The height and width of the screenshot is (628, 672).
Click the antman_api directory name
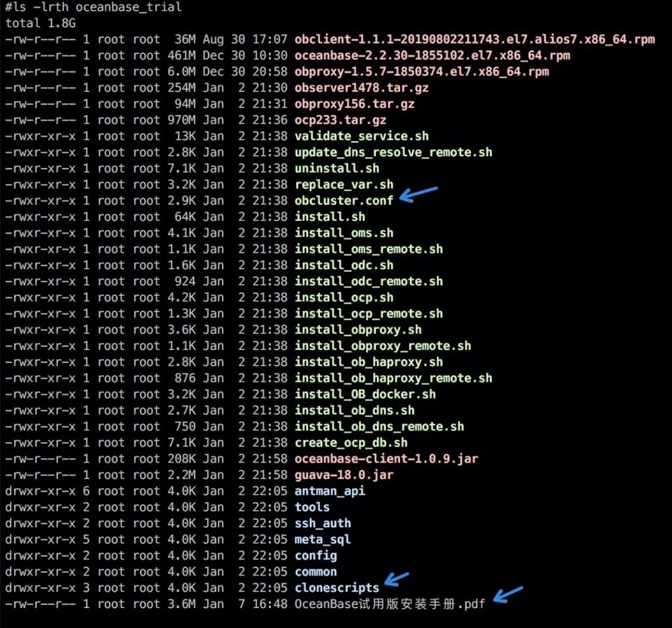[330, 491]
